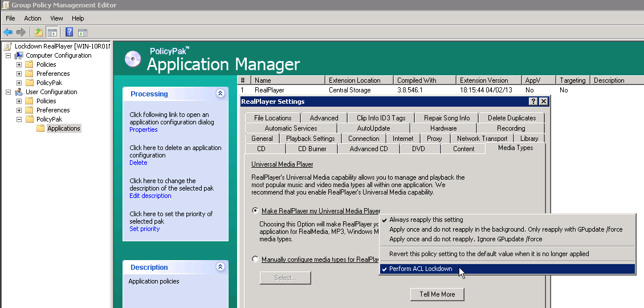The height and width of the screenshot is (308, 644).
Task: Switch to the File Locations tab
Action: click(x=273, y=117)
